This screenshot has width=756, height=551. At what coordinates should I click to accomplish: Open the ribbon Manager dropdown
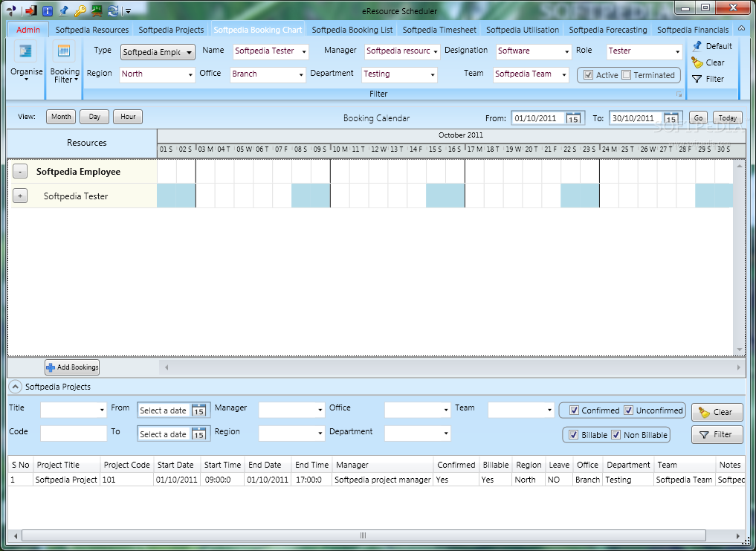click(402, 51)
